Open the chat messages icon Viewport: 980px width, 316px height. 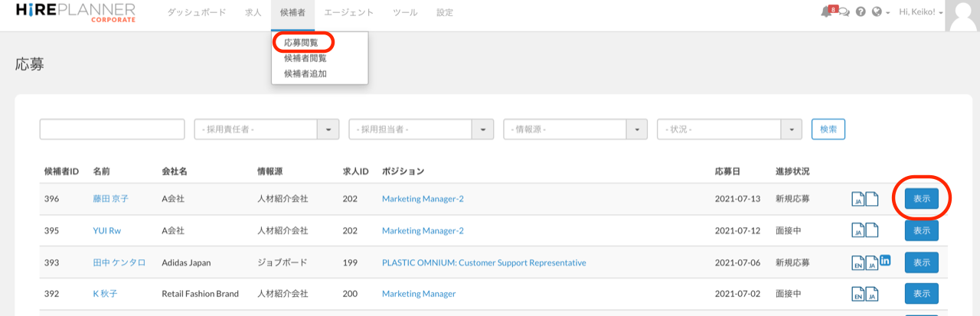tap(844, 13)
